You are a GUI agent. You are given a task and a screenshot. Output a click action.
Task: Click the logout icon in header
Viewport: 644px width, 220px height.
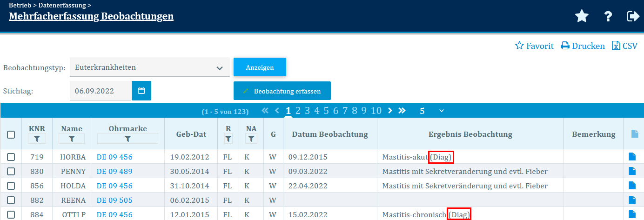[633, 17]
